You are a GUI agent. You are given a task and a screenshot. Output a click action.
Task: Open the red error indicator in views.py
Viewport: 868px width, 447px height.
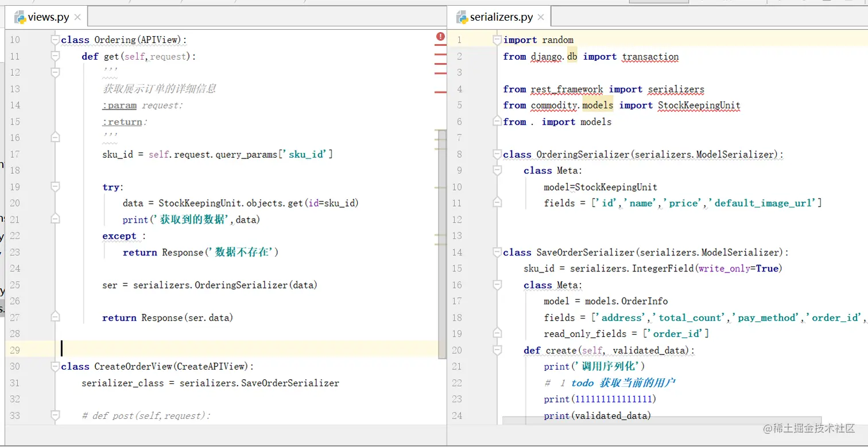(440, 37)
